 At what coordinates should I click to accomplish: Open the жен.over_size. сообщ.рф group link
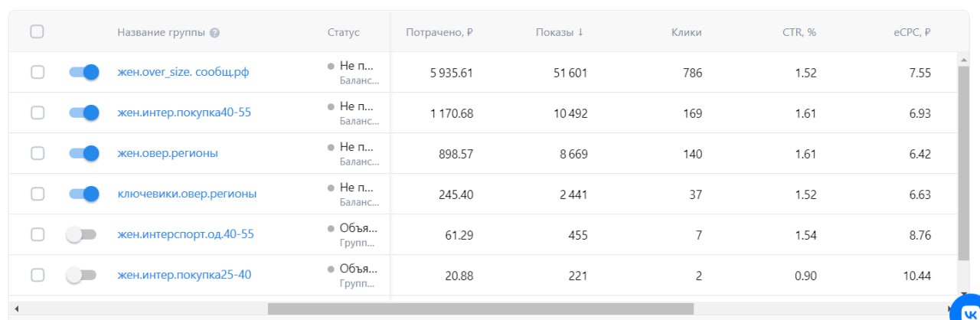(183, 73)
